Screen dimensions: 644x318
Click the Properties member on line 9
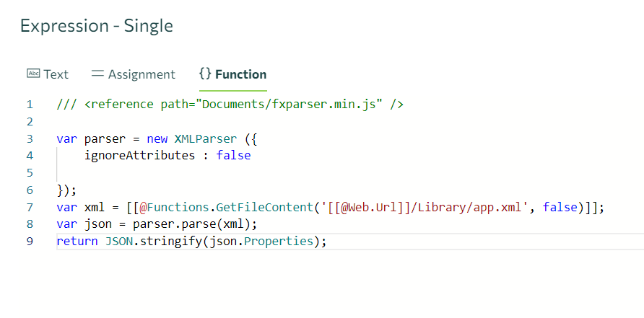coord(277,241)
